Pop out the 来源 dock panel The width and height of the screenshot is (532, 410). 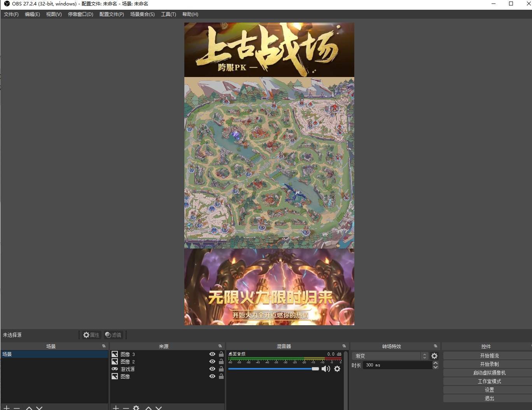pos(220,346)
